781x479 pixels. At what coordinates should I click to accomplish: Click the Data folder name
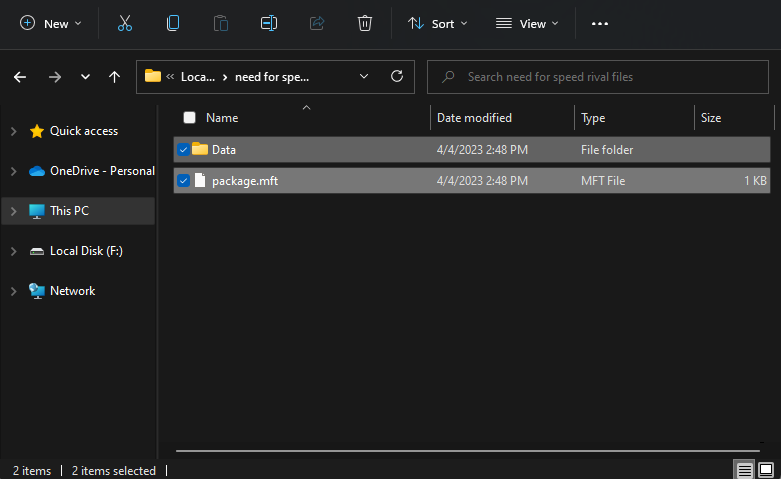point(224,149)
